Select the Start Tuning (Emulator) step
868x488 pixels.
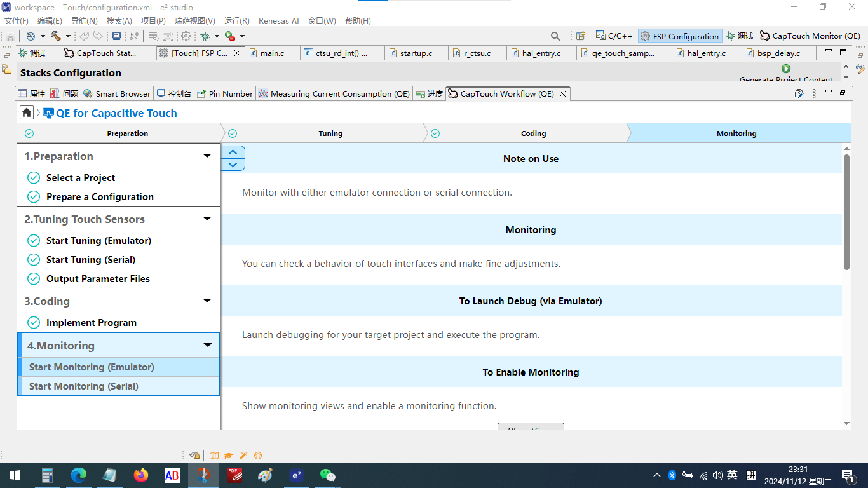tap(118, 241)
